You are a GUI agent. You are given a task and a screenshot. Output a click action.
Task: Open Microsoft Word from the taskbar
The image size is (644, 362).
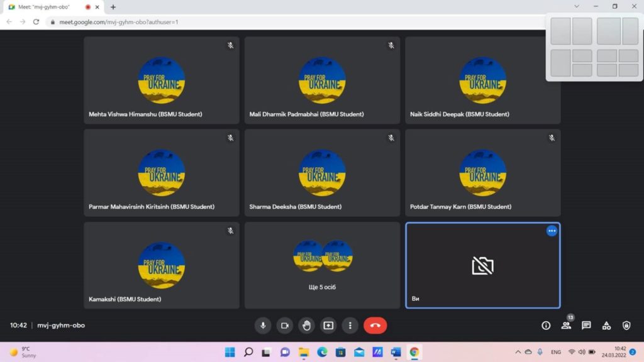pyautogui.click(x=396, y=352)
